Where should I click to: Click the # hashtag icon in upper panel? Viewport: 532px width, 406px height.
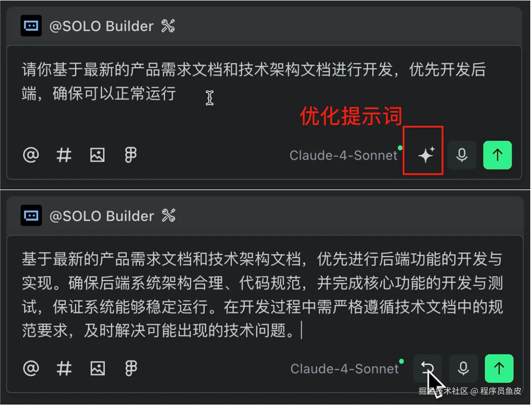point(64,155)
